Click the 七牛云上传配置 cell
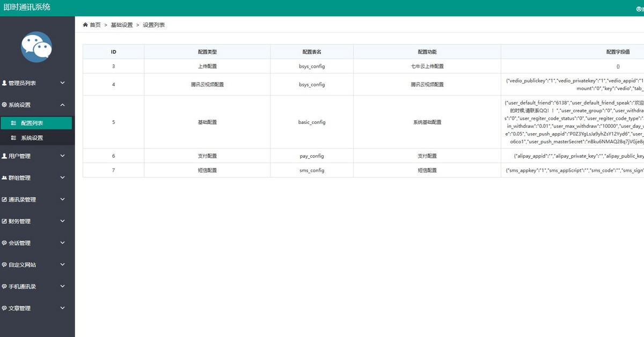The image size is (644, 337). (x=427, y=67)
